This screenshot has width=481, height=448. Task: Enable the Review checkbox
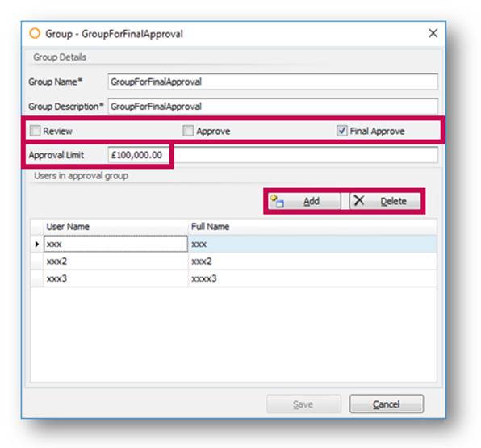click(35, 131)
